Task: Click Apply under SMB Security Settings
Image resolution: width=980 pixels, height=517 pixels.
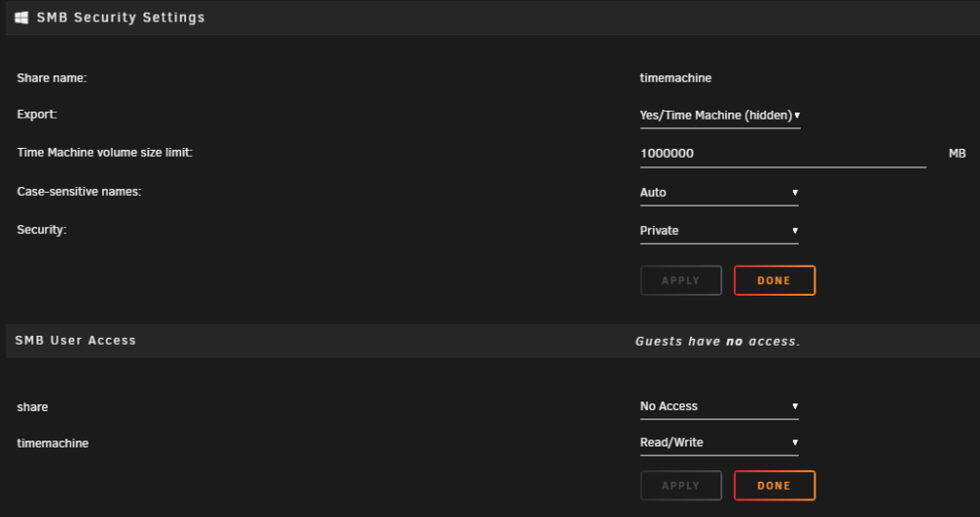Action: tap(681, 280)
